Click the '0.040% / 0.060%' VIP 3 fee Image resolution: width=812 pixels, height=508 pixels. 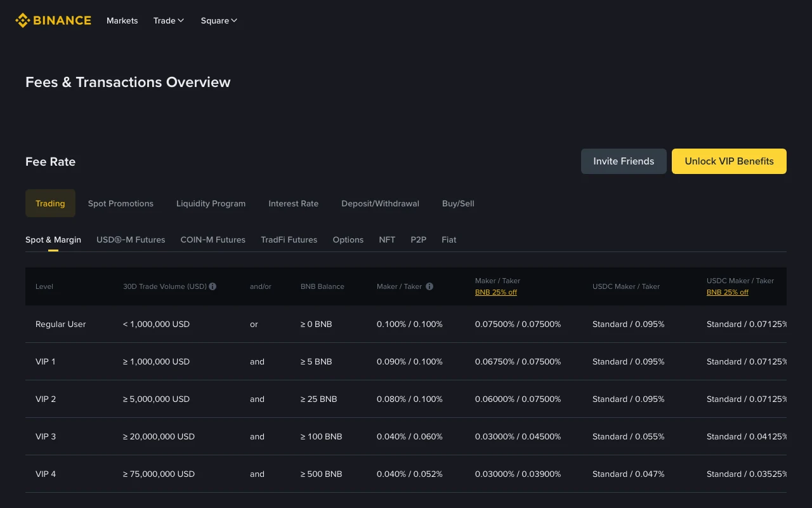[x=410, y=436]
